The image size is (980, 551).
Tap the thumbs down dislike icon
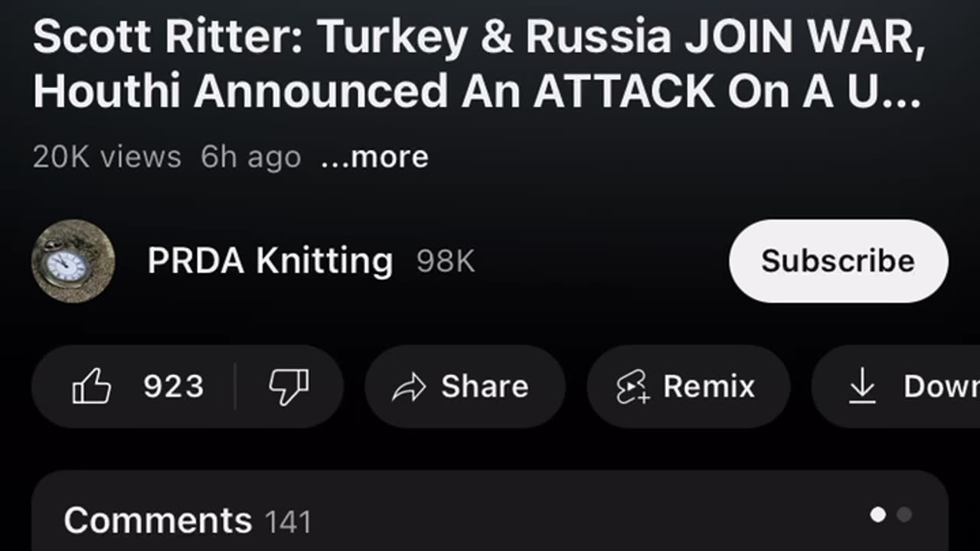(289, 386)
